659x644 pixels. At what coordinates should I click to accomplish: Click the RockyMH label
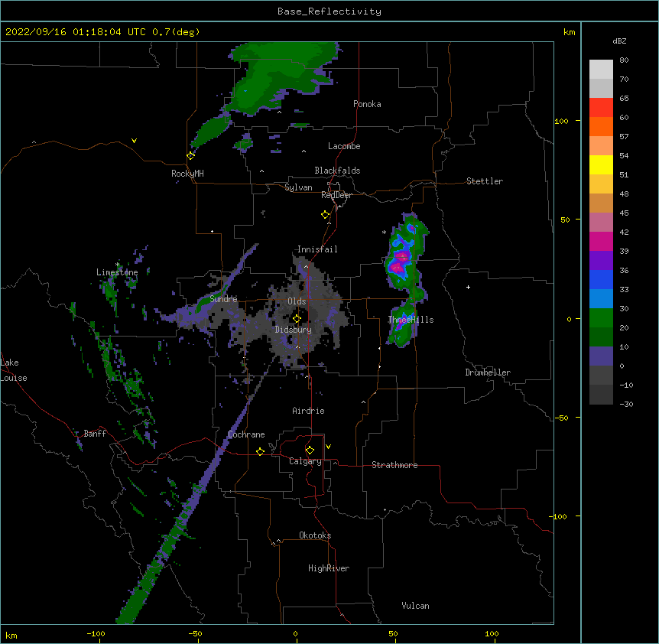tap(187, 174)
